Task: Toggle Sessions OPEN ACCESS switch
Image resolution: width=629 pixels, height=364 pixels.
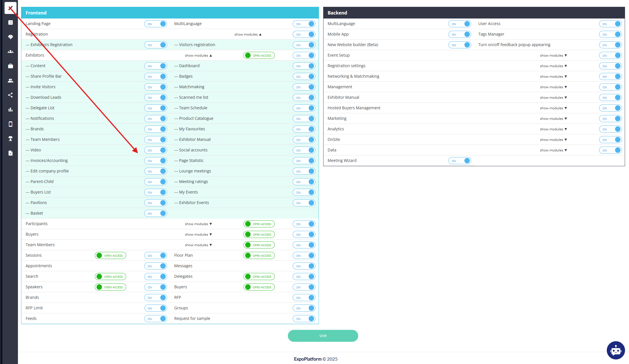Action: pyautogui.click(x=110, y=256)
